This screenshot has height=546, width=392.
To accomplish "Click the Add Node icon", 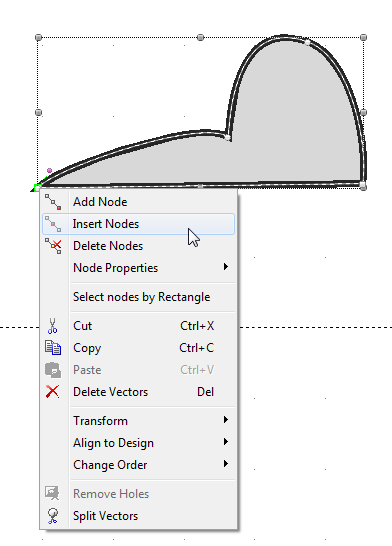I will click(x=53, y=202).
